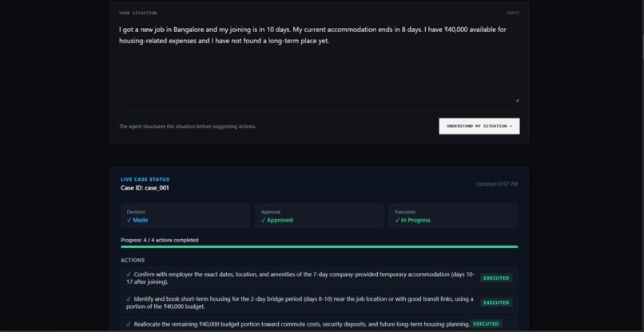Click the checkmark next to In Progress
This screenshot has height=332, width=644.
397,220
